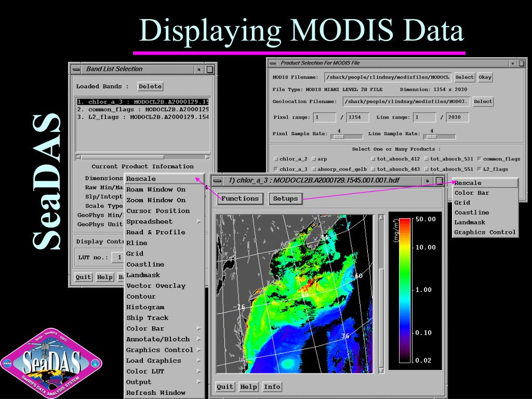The width and height of the screenshot is (532, 399).
Task: Enable the chlor_a_2 product checkbox
Action: [x=276, y=159]
